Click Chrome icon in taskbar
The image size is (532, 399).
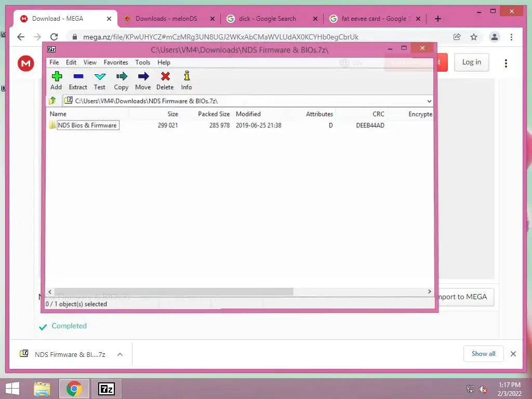(74, 389)
